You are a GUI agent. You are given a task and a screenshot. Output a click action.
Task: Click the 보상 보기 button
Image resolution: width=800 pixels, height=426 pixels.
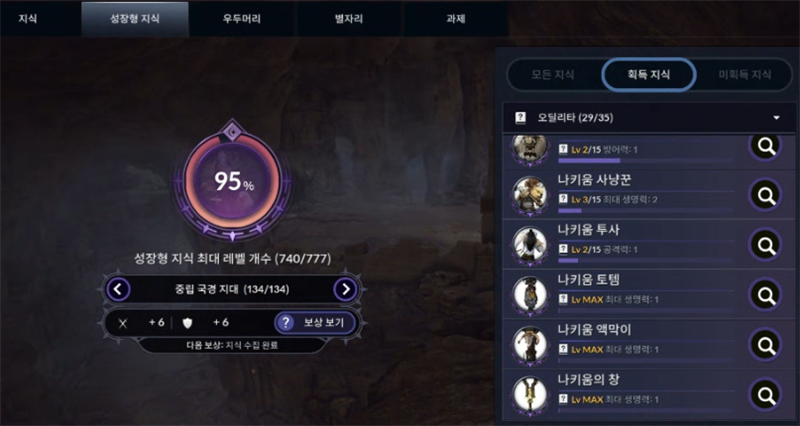point(315,322)
